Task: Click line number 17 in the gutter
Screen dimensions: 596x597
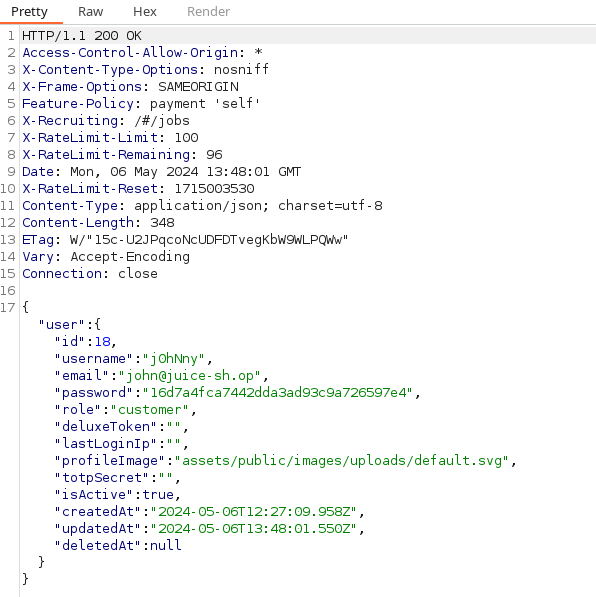Action: (8, 308)
